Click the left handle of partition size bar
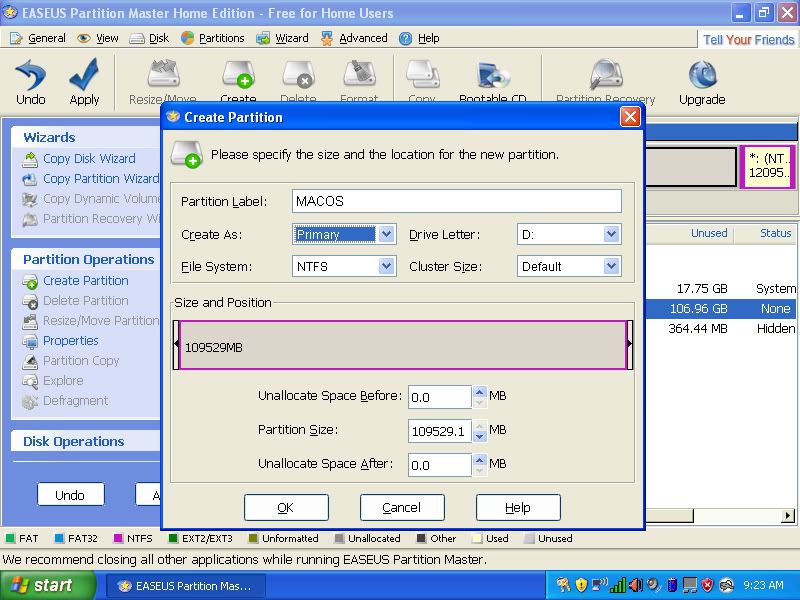The height and width of the screenshot is (600, 800). click(176, 344)
